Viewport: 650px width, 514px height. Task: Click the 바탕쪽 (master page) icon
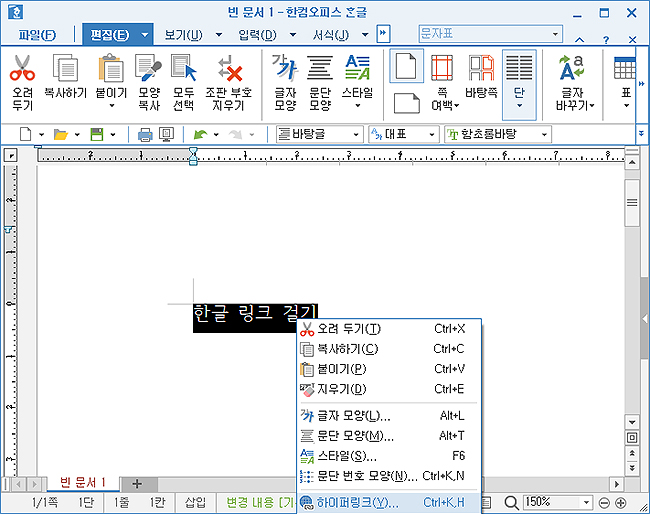(x=481, y=68)
